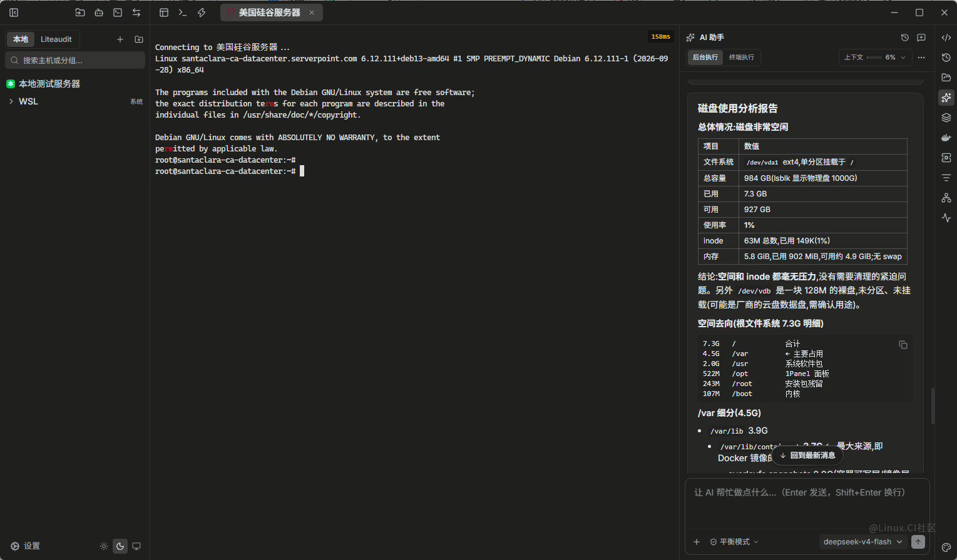Click the transfer arrows icon
This screenshot has width=957, height=560.
click(x=136, y=13)
